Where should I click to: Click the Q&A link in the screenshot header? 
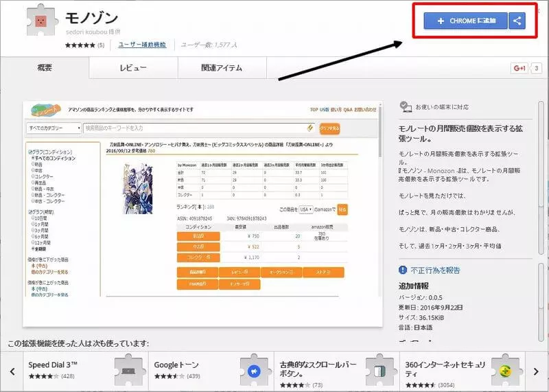point(348,110)
